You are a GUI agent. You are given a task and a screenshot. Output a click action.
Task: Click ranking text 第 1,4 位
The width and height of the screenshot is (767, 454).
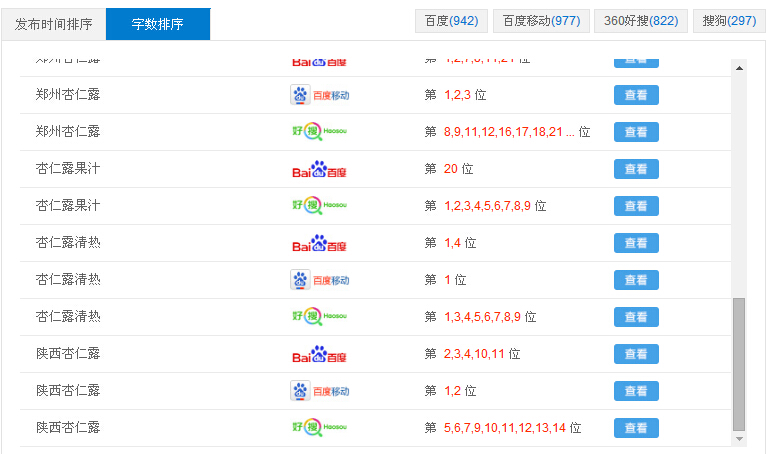pyautogui.click(x=451, y=243)
